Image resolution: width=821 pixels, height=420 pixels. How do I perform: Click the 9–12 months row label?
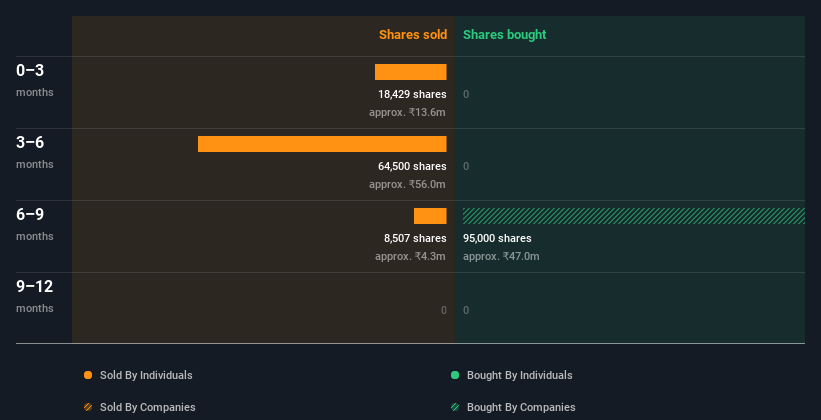(35, 296)
